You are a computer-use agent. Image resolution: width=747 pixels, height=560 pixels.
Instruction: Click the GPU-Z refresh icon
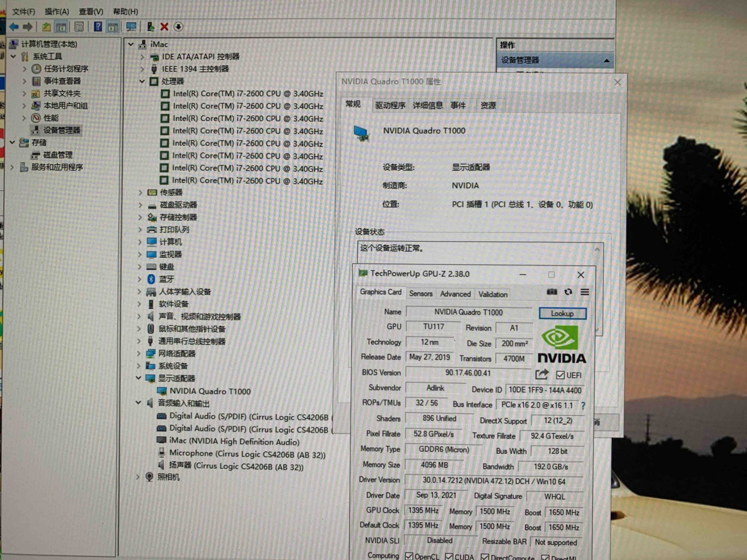click(568, 292)
